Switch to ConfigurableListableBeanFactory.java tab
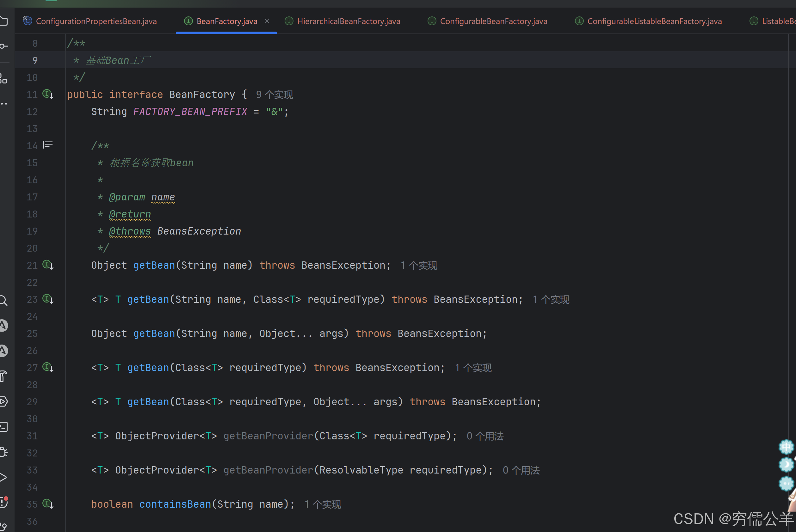This screenshot has height=532, width=796. pos(654,21)
